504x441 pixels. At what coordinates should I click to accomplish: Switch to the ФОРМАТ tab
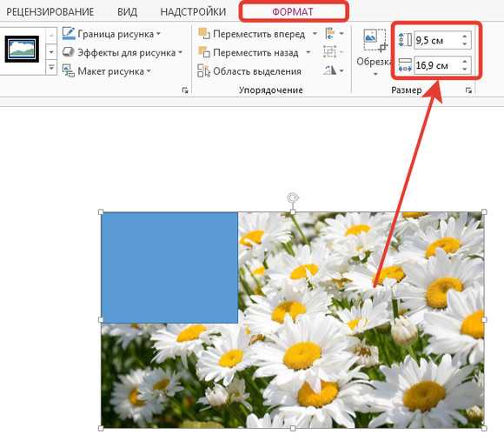pos(293,12)
